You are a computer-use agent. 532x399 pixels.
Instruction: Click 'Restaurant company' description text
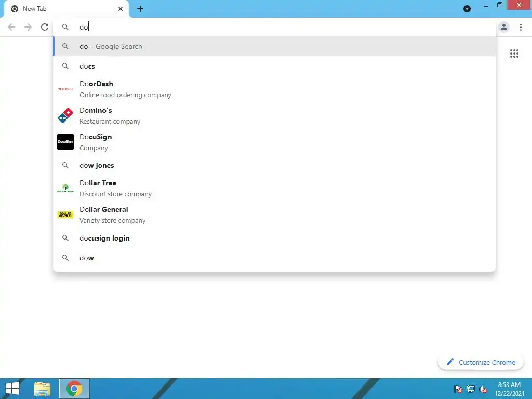click(110, 122)
